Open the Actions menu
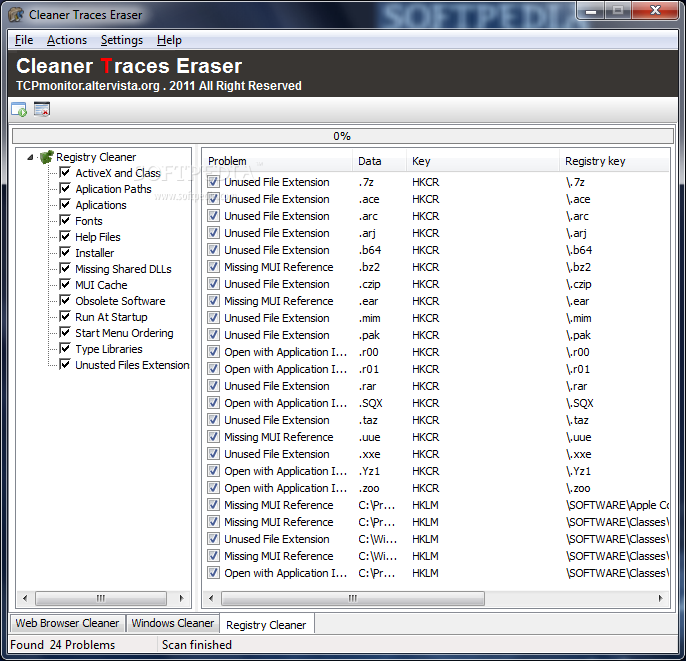This screenshot has height=661, width=686. (67, 40)
